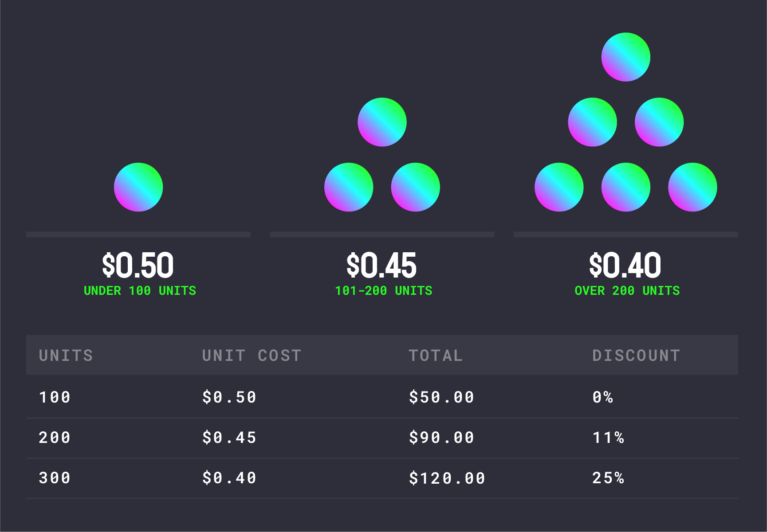This screenshot has height=532, width=767.
Task: Click the $0.40 price heading
Action: pos(625,265)
